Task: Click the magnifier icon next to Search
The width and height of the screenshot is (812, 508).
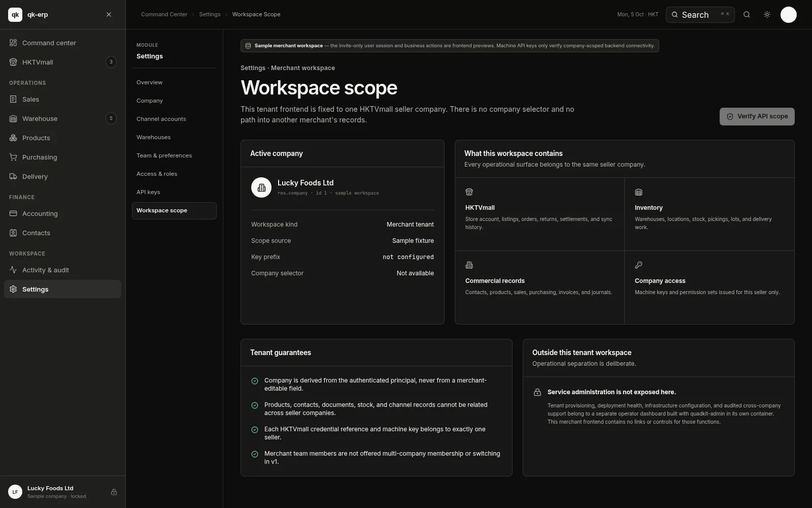Action: [x=747, y=15]
